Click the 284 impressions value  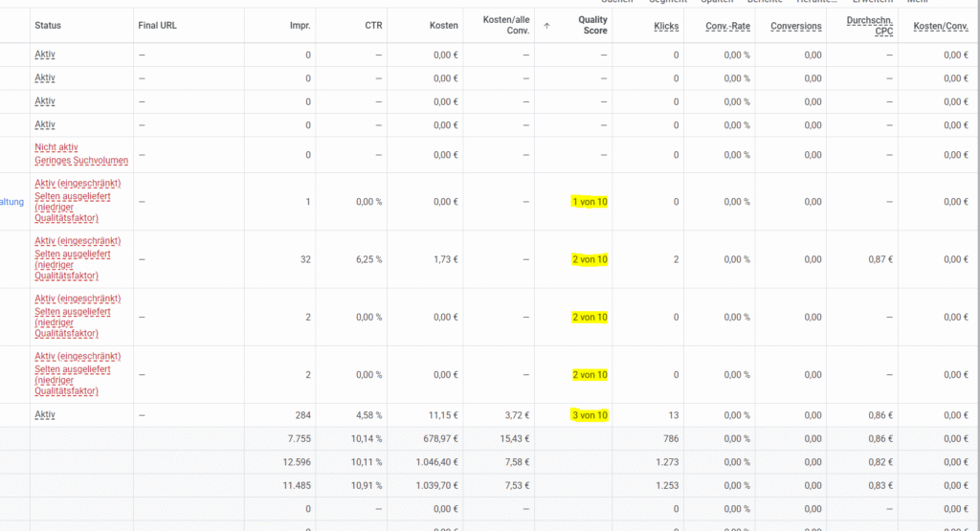click(303, 415)
